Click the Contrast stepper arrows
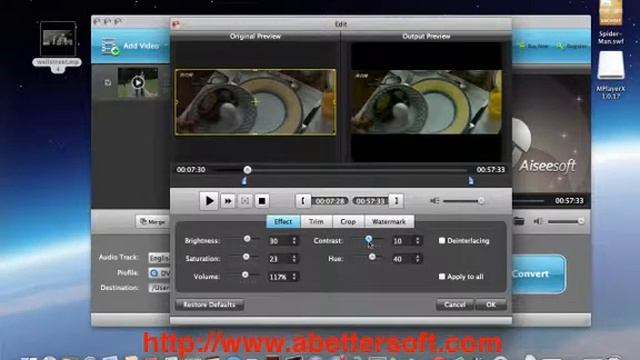 418,241
